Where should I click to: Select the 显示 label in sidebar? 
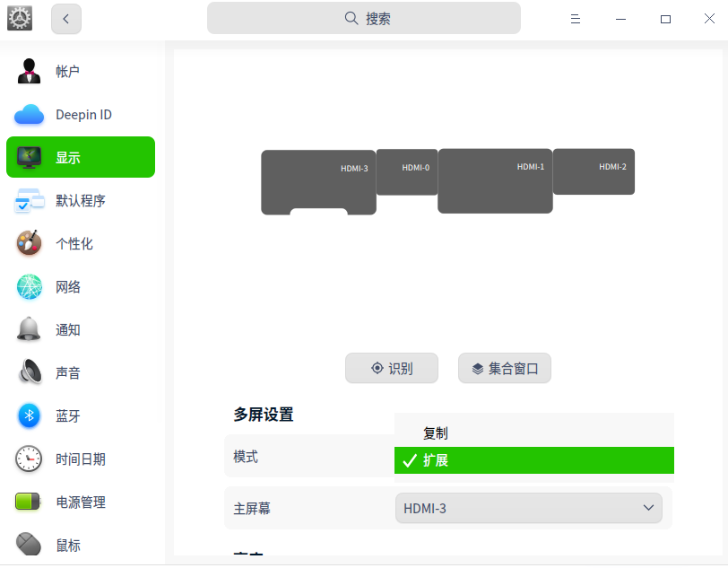click(68, 158)
